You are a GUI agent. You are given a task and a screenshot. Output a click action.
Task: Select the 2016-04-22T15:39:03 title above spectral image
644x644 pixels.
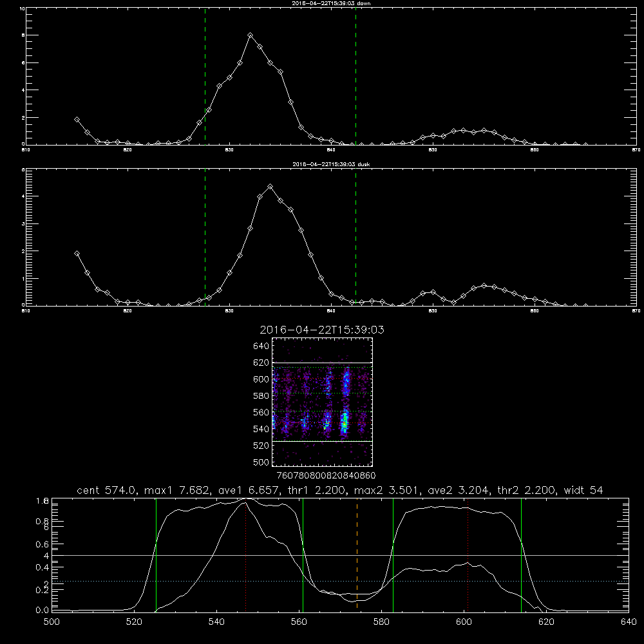pos(322,330)
